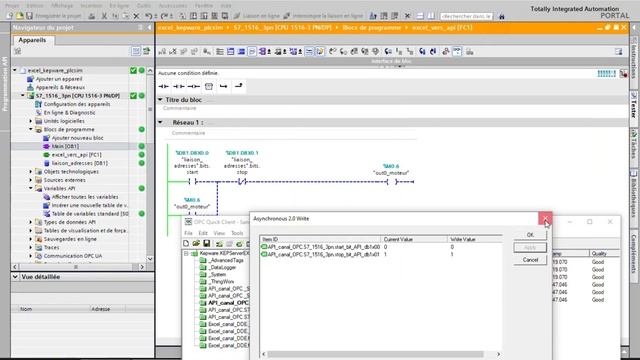This screenshot has width=640, height=360.
Task: Click Cancel in Asynchronous 2.0 Write dialog
Action: pyautogui.click(x=530, y=260)
